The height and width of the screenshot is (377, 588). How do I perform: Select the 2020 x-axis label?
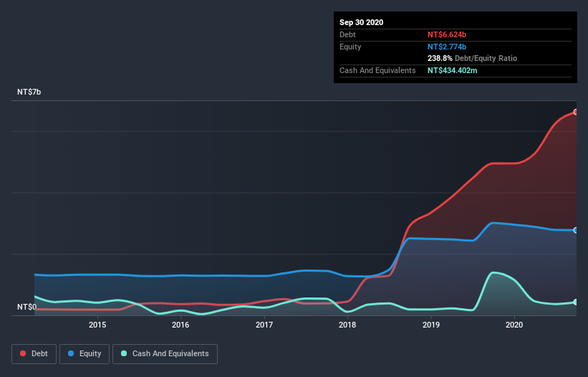(514, 325)
